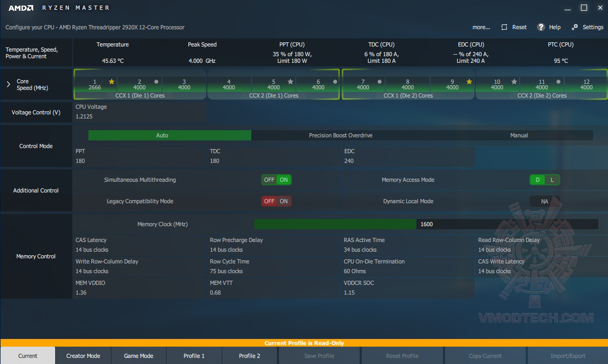Click the CCX 2 (Die 2) Cores label
This screenshot has width=608, height=364.
(542, 95)
